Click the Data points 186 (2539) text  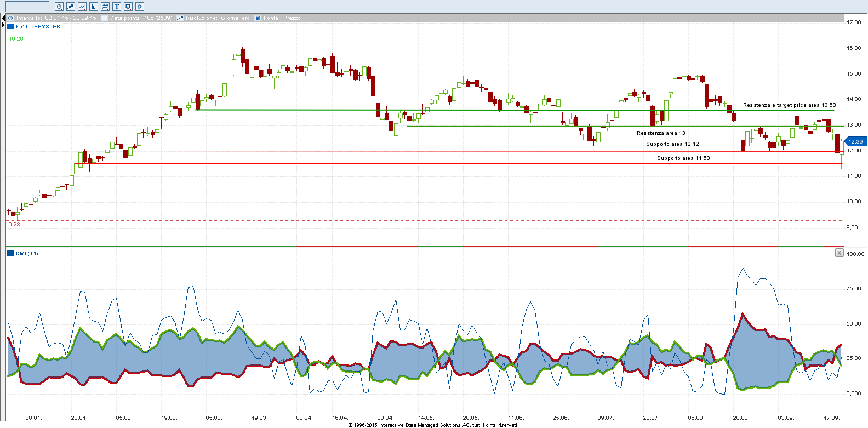[x=141, y=18]
